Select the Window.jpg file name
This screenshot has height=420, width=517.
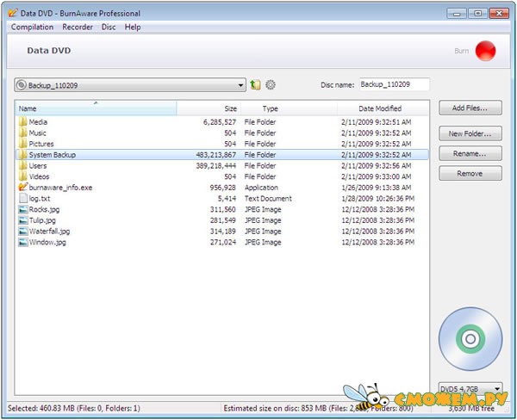click(47, 243)
